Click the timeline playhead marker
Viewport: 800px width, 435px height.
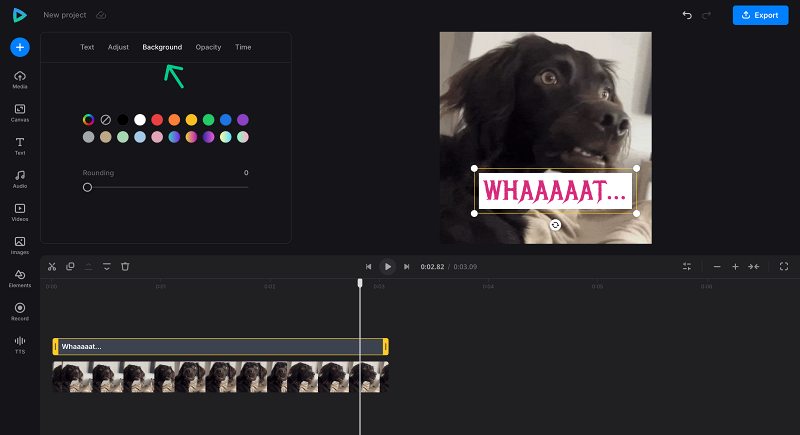point(360,283)
